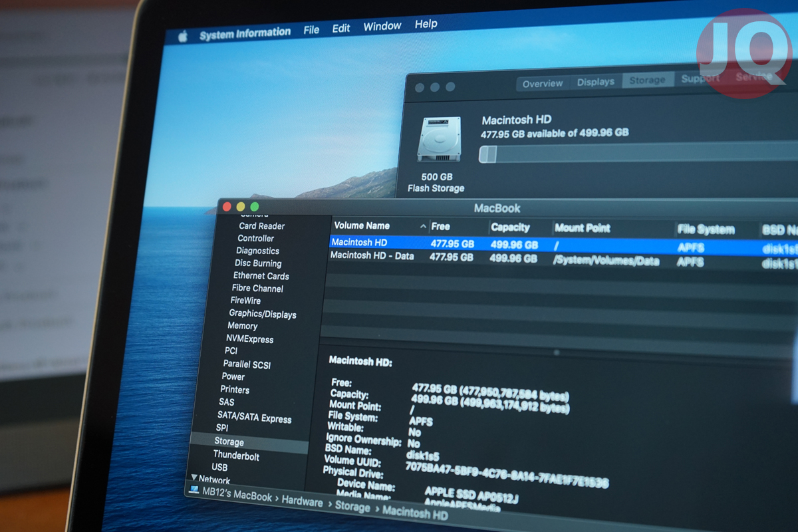Switch to the Overview tab

543,84
